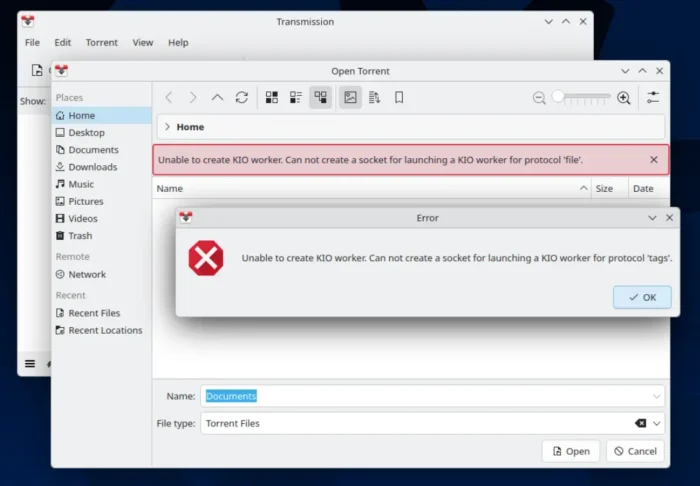This screenshot has width=700, height=486.
Task: Collapse the Error dialog window chevron
Action: 652,218
